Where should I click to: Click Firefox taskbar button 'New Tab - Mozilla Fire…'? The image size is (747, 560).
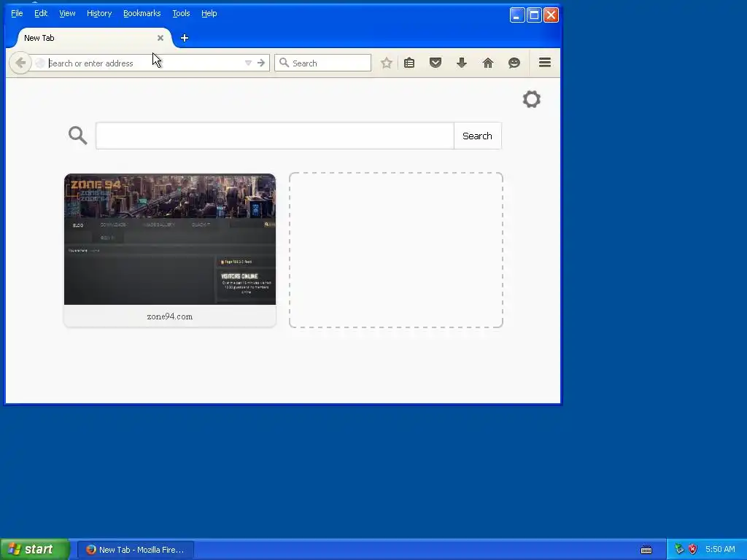point(135,550)
